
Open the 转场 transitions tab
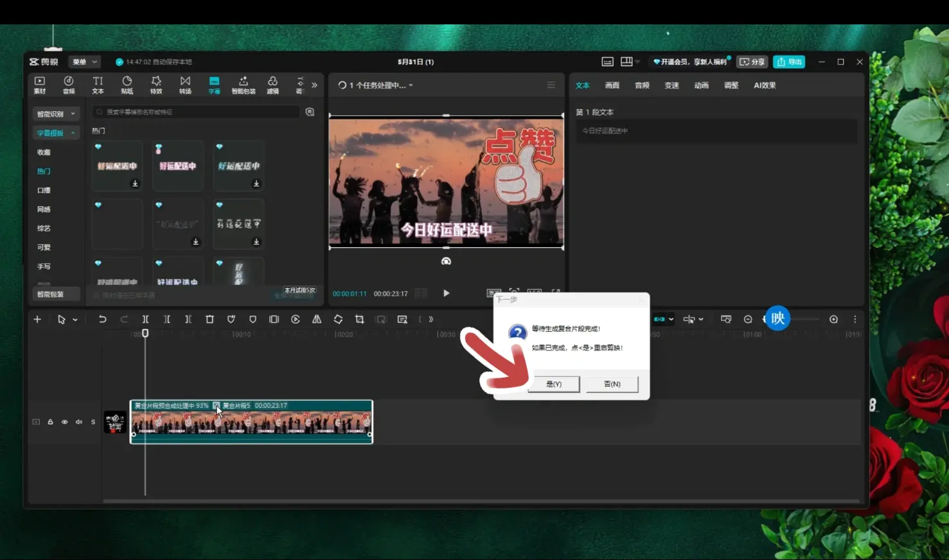[x=185, y=85]
